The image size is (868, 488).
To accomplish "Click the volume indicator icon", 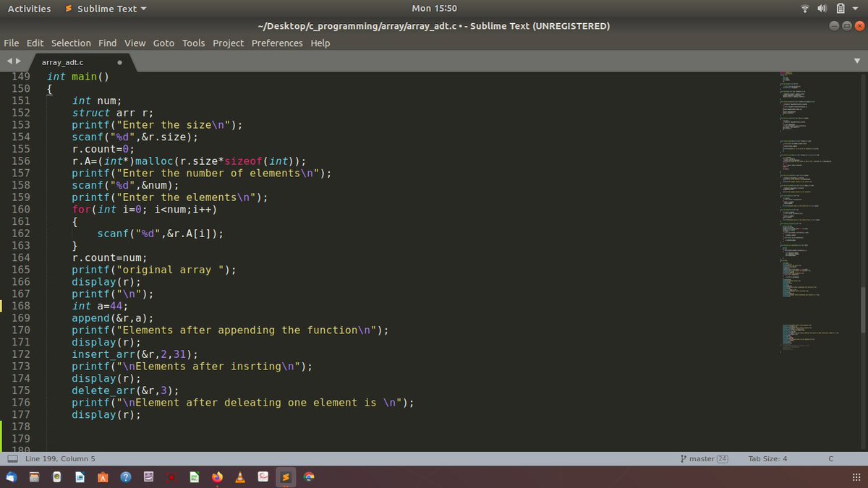I will (822, 8).
